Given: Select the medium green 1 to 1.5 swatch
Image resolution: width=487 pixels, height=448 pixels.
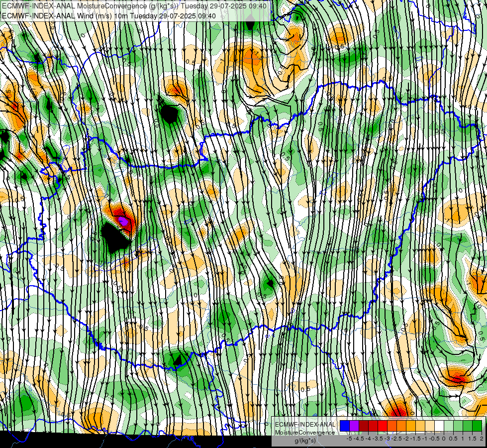Looking at the screenshot, I should [468, 426].
